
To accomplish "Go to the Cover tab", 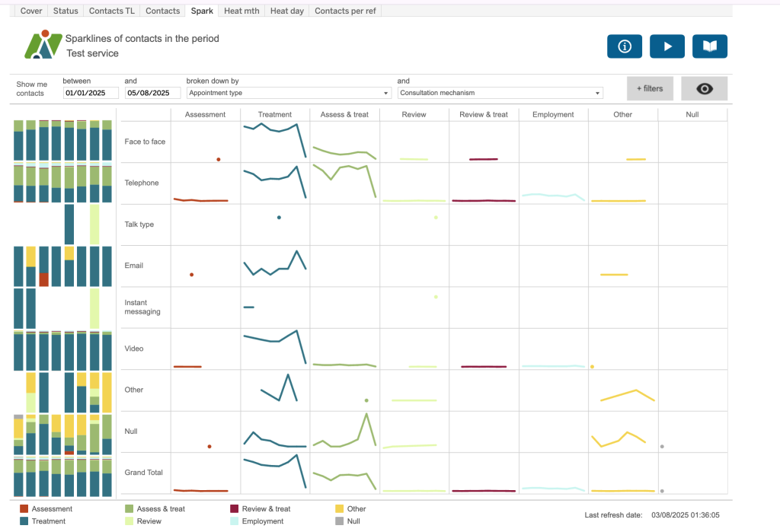I will click(31, 11).
